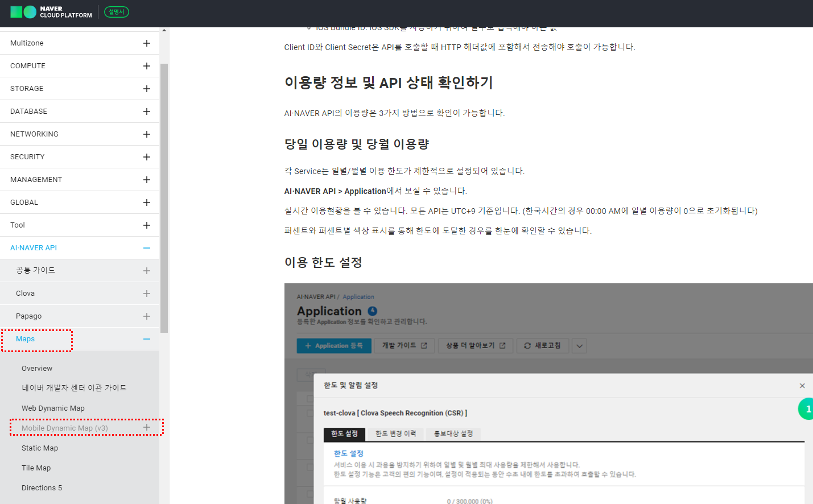Click the green 설명서 badge in header
The image size is (813, 504).
[117, 12]
